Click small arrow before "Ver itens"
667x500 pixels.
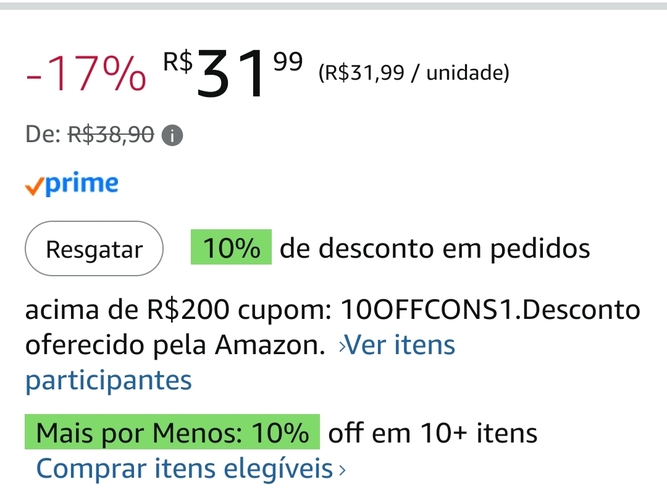pos(343,347)
